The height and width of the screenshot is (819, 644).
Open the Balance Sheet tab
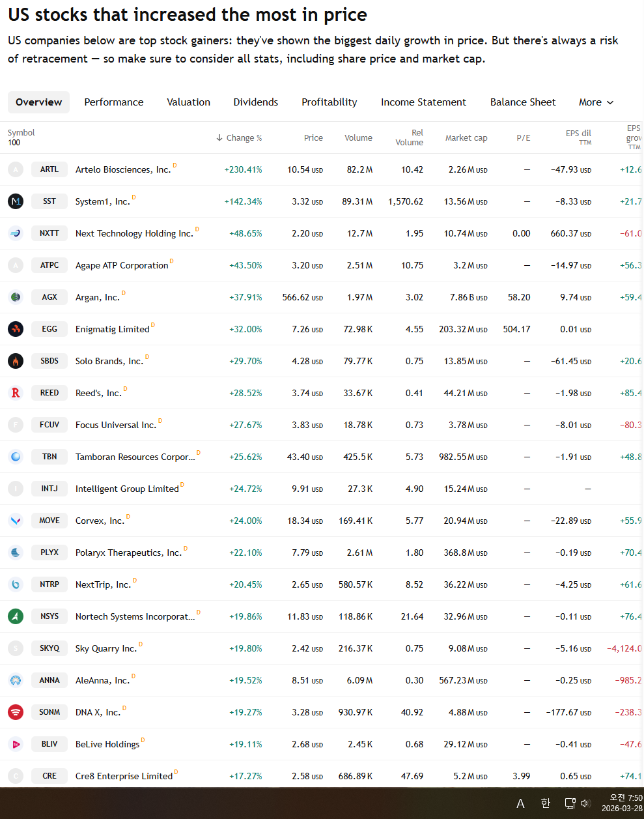click(x=523, y=102)
